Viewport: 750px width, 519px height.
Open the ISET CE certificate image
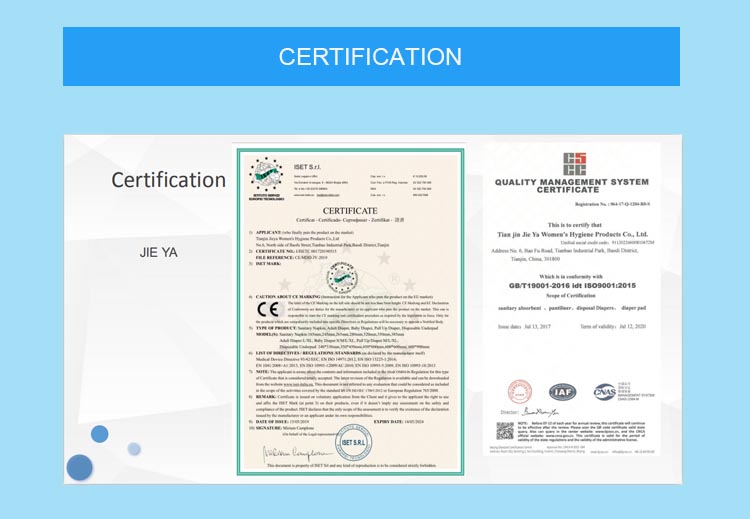pos(351,312)
